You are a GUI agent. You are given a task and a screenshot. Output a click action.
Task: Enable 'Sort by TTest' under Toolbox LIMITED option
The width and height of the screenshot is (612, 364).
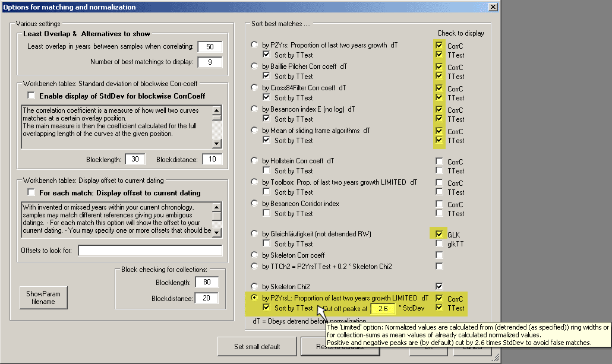tap(267, 192)
